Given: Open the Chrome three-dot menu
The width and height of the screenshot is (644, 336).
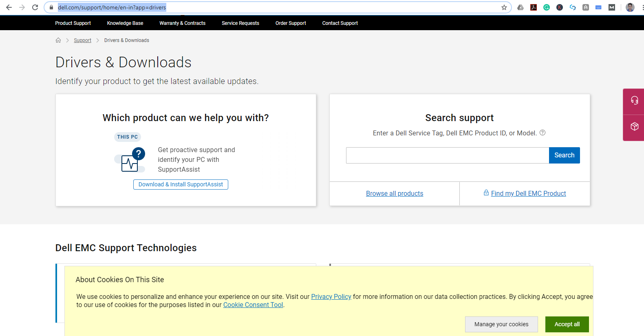Looking at the screenshot, I should click(643, 7).
